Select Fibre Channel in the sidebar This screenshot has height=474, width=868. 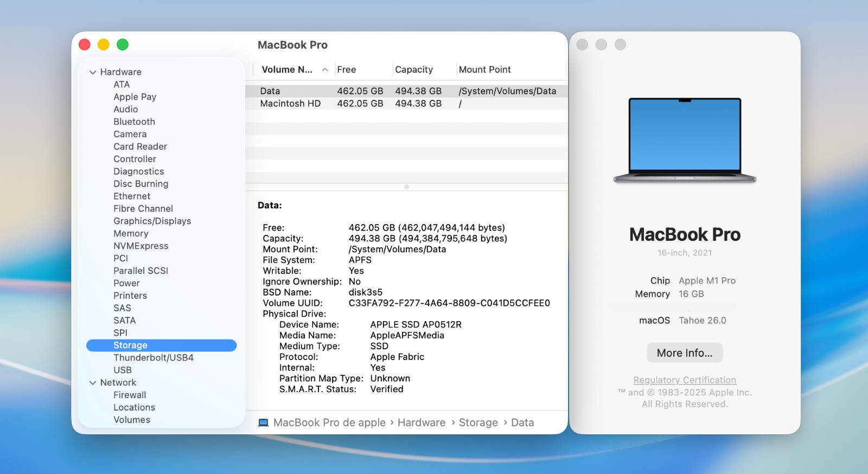(x=143, y=209)
